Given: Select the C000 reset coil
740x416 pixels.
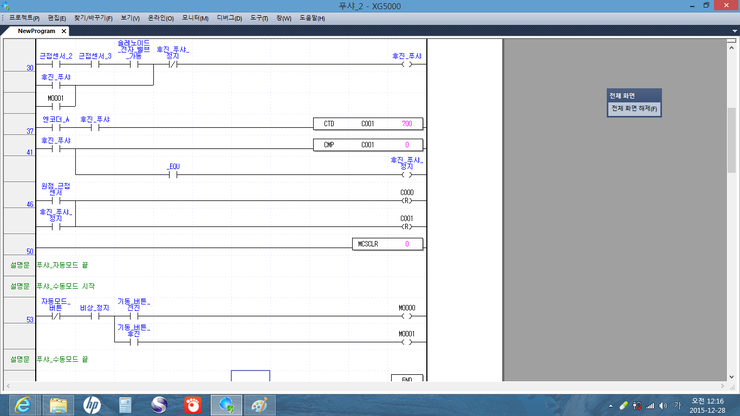Looking at the screenshot, I should (x=406, y=200).
